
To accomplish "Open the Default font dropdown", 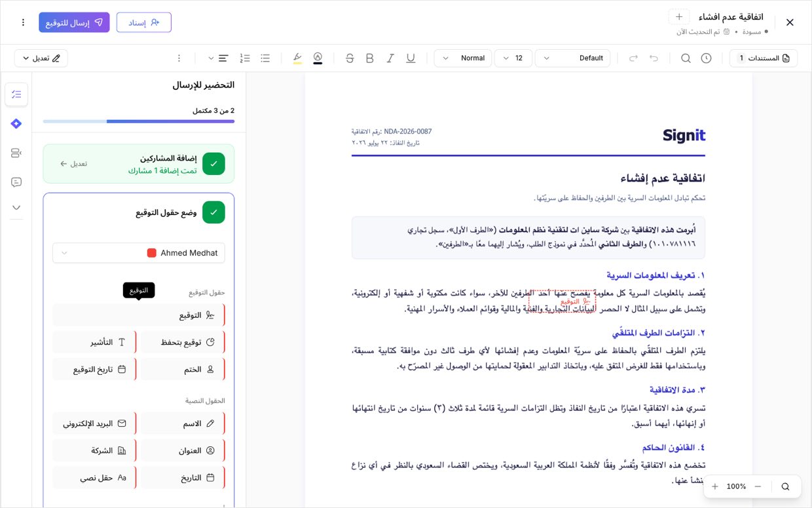I will pos(572,58).
